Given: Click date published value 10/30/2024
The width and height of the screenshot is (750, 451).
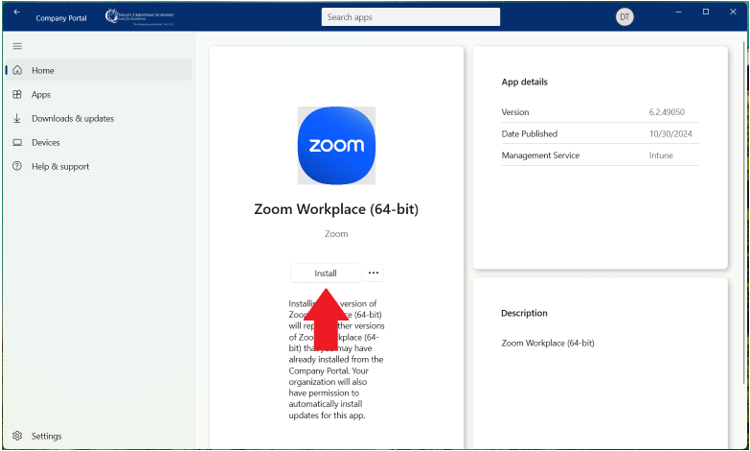Looking at the screenshot, I should pyautogui.click(x=671, y=134).
